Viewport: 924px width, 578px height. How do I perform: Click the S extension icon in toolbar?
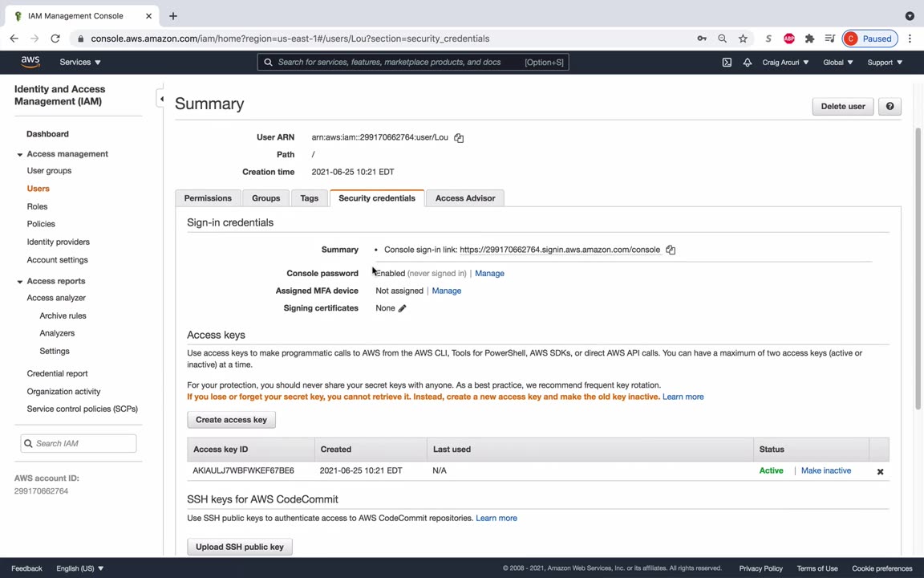pos(768,39)
